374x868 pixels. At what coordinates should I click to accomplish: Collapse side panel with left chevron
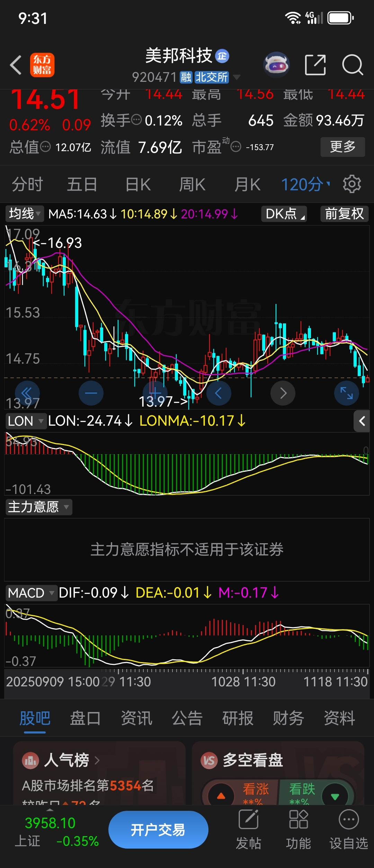[362, 421]
